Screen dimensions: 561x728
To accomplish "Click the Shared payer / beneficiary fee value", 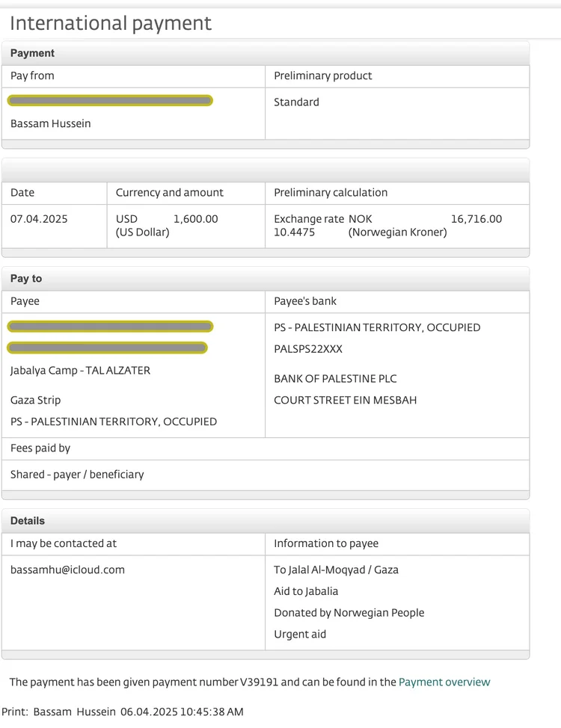I will click(77, 474).
